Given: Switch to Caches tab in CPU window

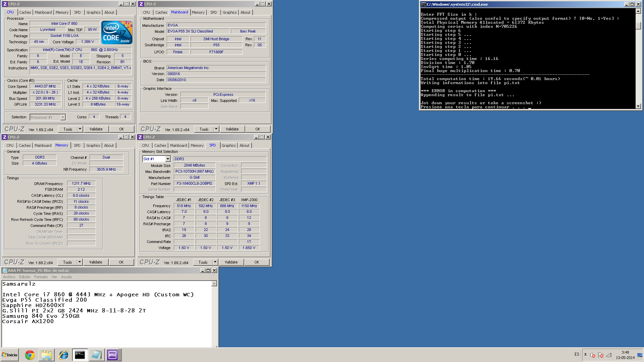Looking at the screenshot, I should click(25, 12).
